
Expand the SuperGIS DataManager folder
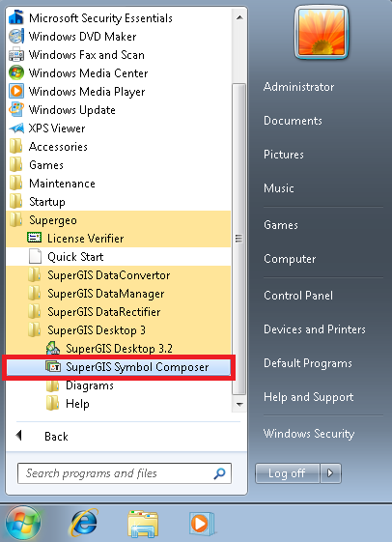[x=119, y=294]
